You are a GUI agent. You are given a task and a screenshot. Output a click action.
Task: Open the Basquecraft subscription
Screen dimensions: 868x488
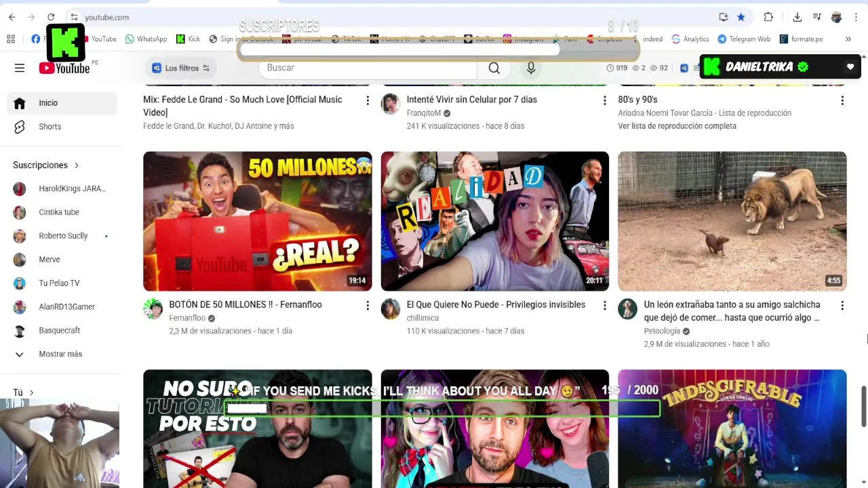[62, 331]
